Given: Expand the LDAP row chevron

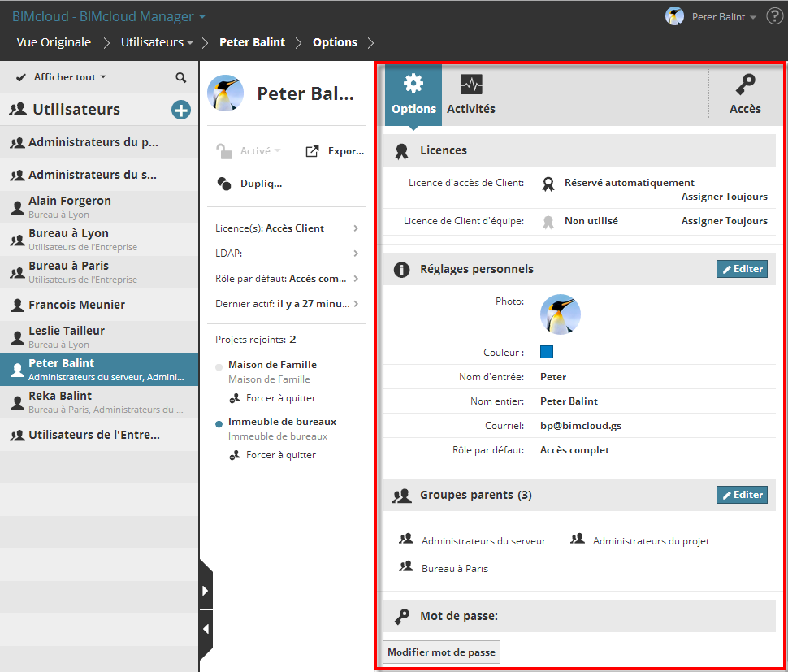Looking at the screenshot, I should pyautogui.click(x=356, y=254).
